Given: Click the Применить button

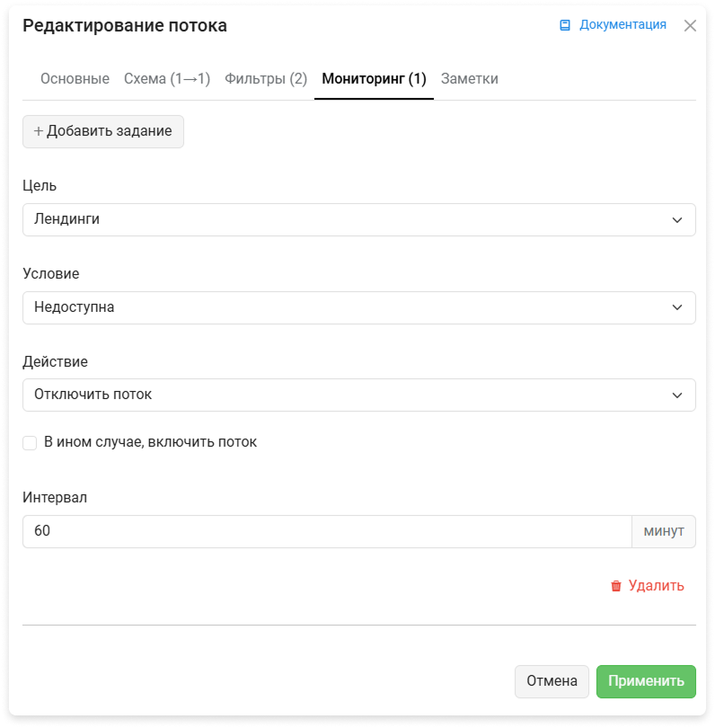Looking at the screenshot, I should 646,681.
